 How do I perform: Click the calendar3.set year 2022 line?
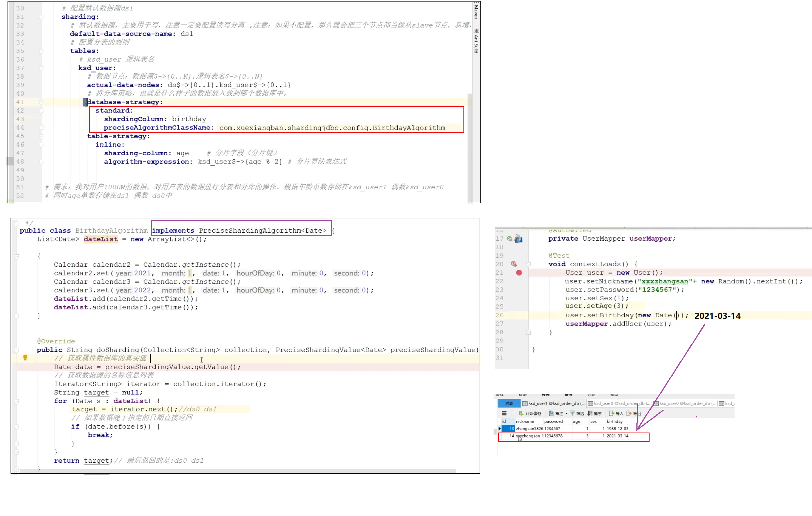214,290
